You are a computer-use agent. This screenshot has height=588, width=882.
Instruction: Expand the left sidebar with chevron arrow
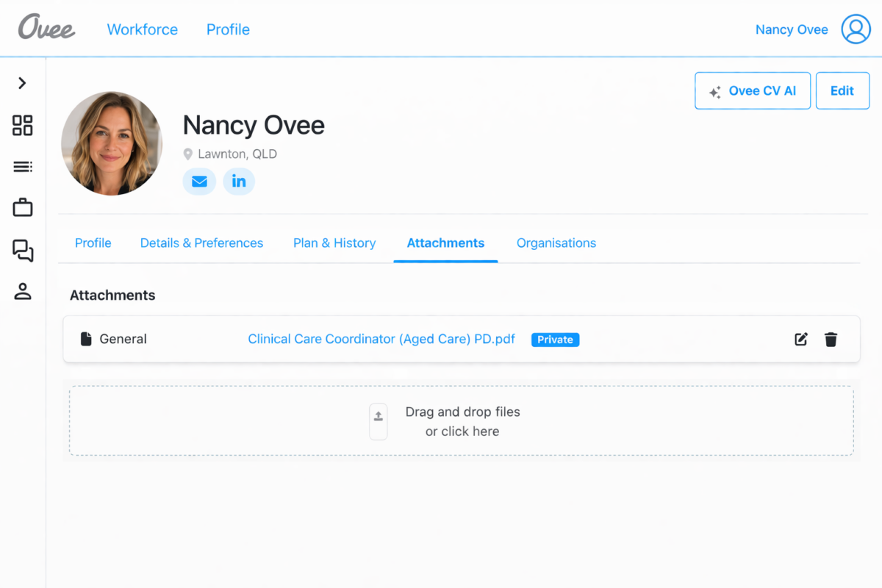point(22,83)
